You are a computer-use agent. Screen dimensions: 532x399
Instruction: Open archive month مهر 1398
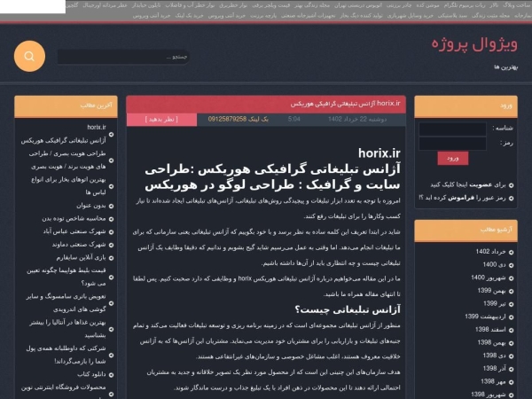(x=493, y=381)
